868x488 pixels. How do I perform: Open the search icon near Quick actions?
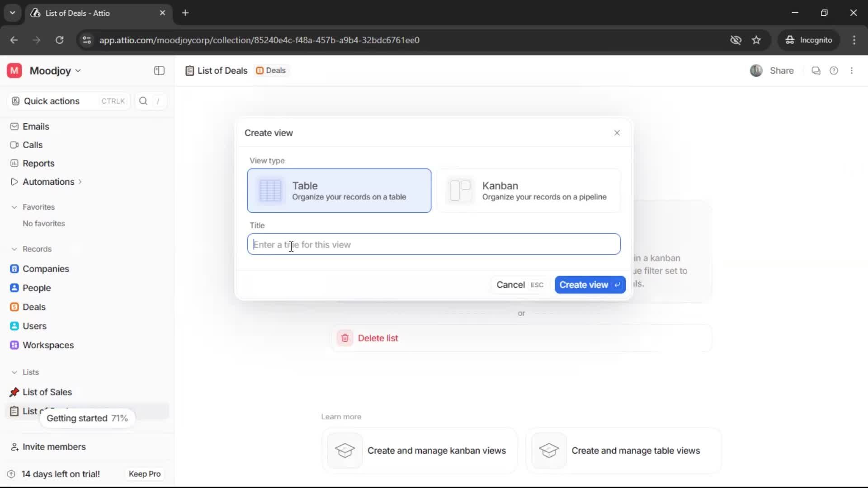pos(142,101)
